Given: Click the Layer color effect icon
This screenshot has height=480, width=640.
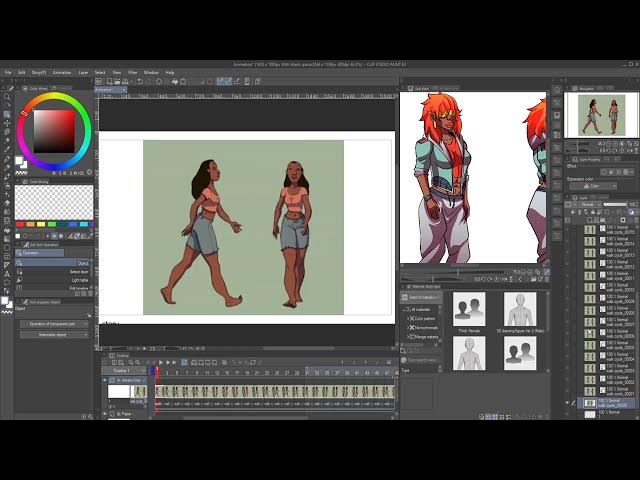Looking at the screenshot, I should (627, 172).
